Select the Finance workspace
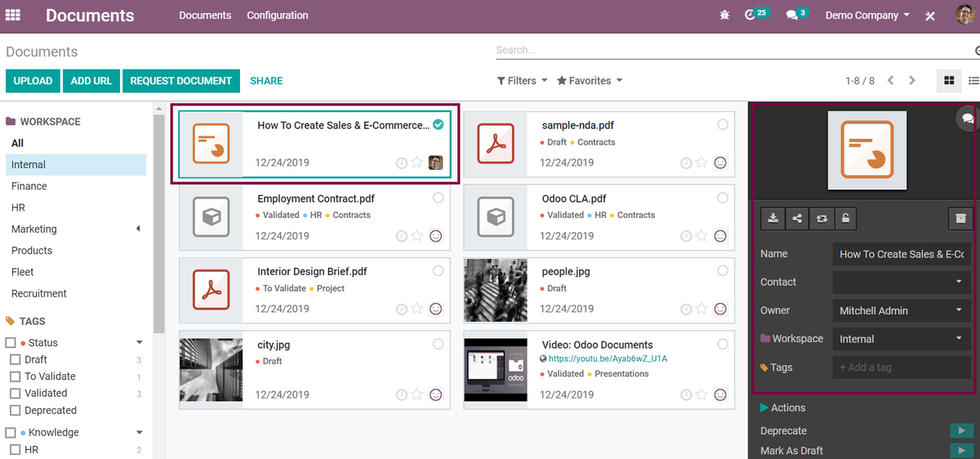The width and height of the screenshot is (980, 459). 29,186
